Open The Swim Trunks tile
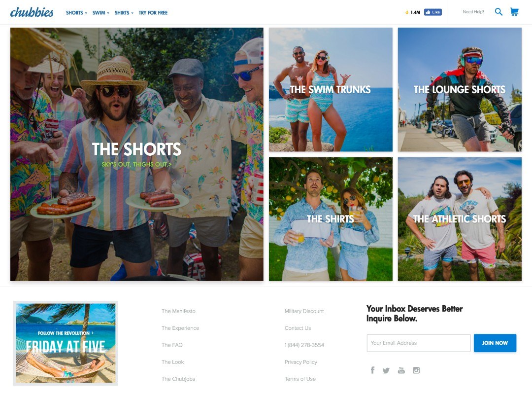This screenshot has height=396, width=532. pos(331,90)
